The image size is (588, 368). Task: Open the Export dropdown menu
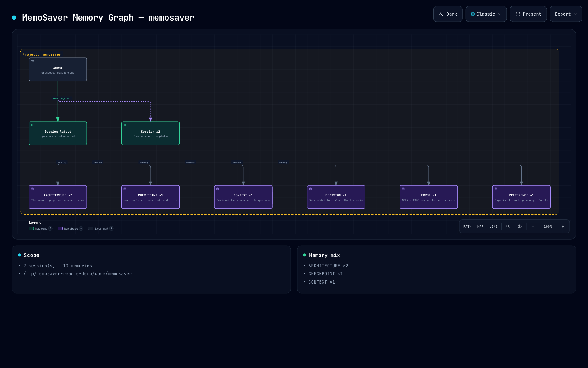[566, 14]
